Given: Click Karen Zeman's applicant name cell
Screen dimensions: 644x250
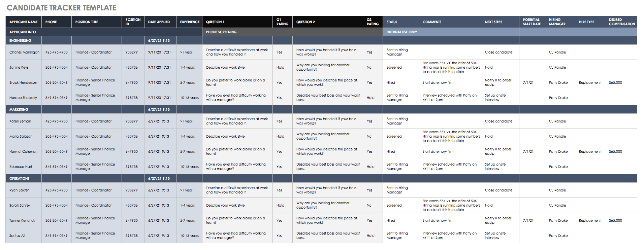Looking at the screenshot, I should click(x=20, y=121).
